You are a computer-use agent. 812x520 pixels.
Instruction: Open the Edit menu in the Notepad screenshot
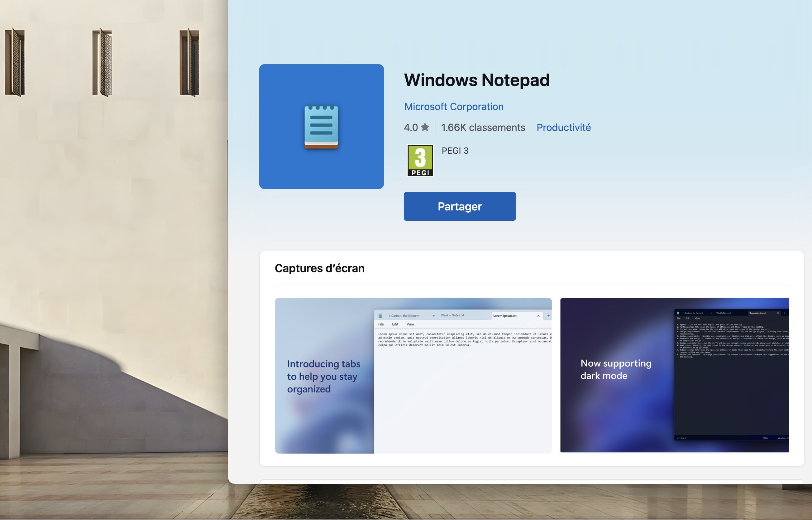pos(395,324)
